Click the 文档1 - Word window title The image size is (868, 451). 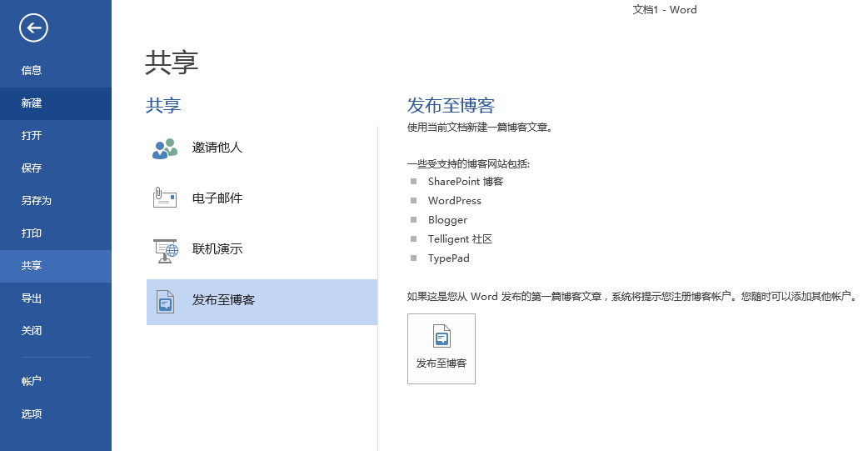tap(665, 9)
